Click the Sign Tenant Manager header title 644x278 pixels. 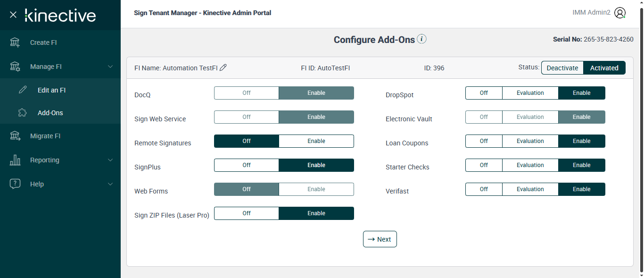[203, 13]
